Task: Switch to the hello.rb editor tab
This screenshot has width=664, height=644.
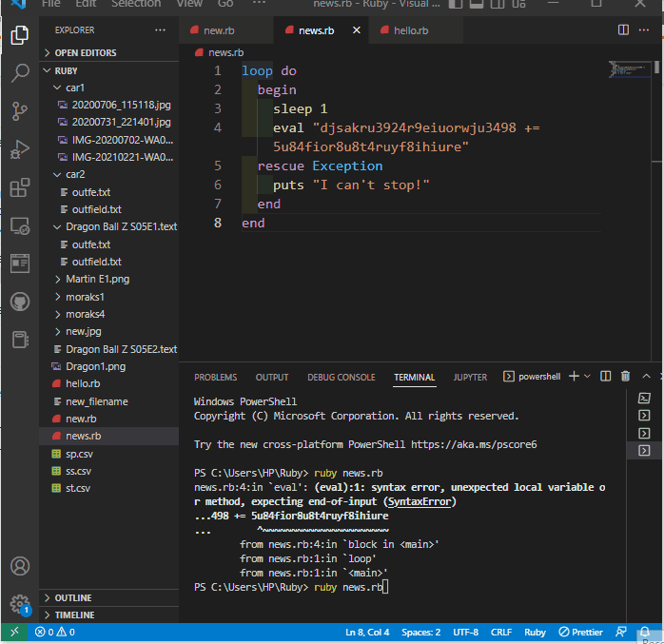Action: click(x=411, y=30)
